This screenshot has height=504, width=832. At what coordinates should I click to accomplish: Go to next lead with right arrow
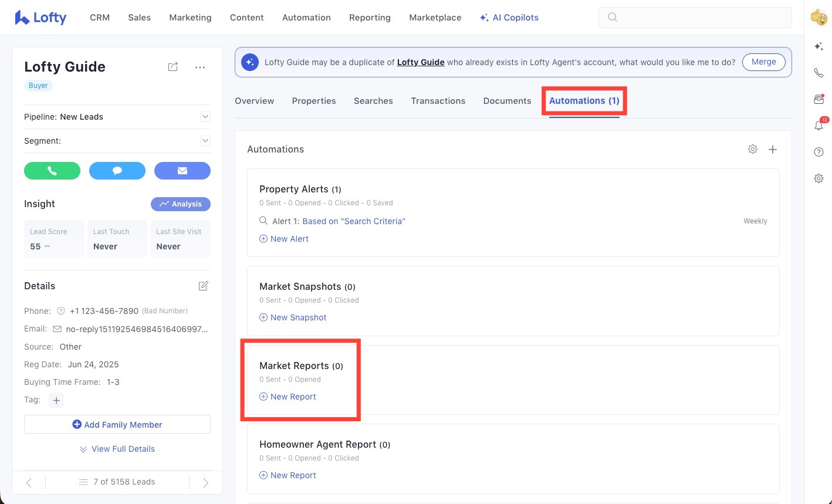click(x=205, y=482)
